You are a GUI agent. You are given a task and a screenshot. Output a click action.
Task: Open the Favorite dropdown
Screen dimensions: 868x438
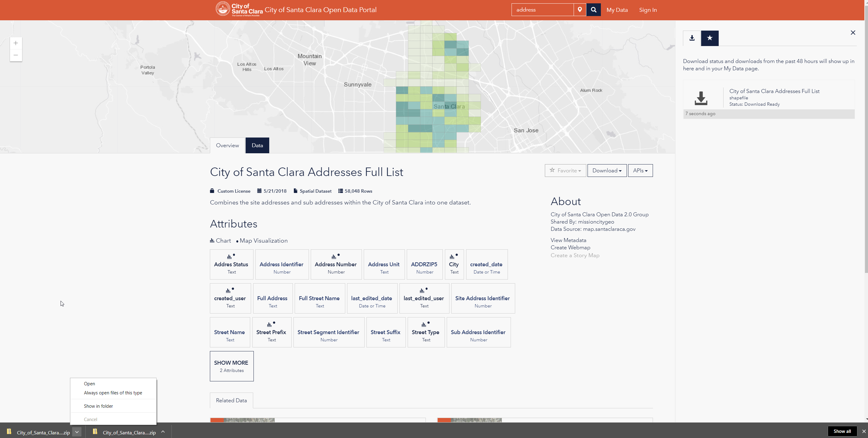pos(565,171)
